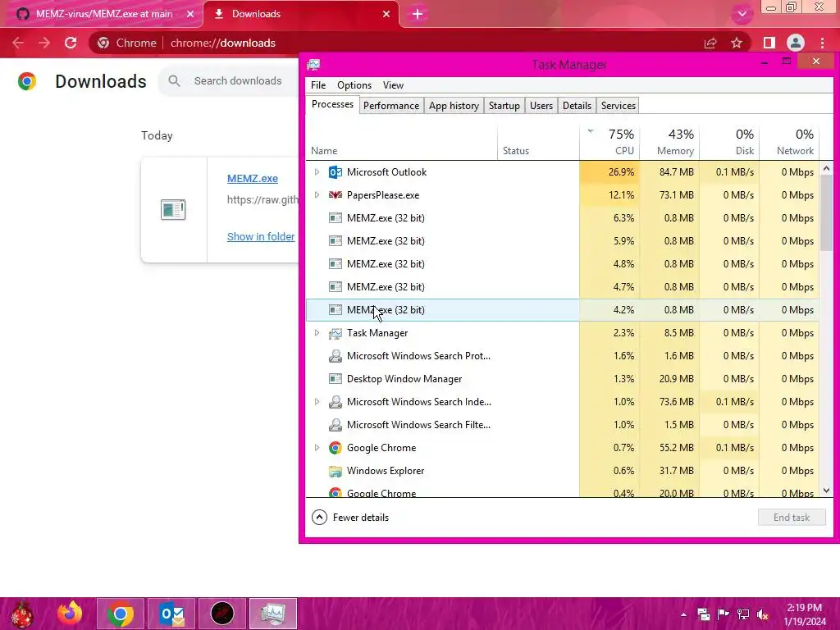
Task: Click the process list scrollbar up arrow
Action: pos(826,168)
